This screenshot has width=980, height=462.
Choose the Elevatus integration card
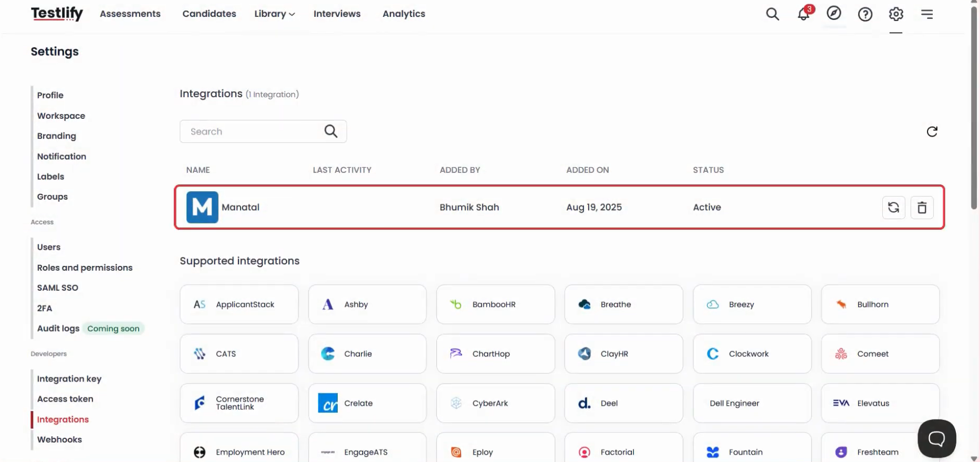(x=880, y=403)
